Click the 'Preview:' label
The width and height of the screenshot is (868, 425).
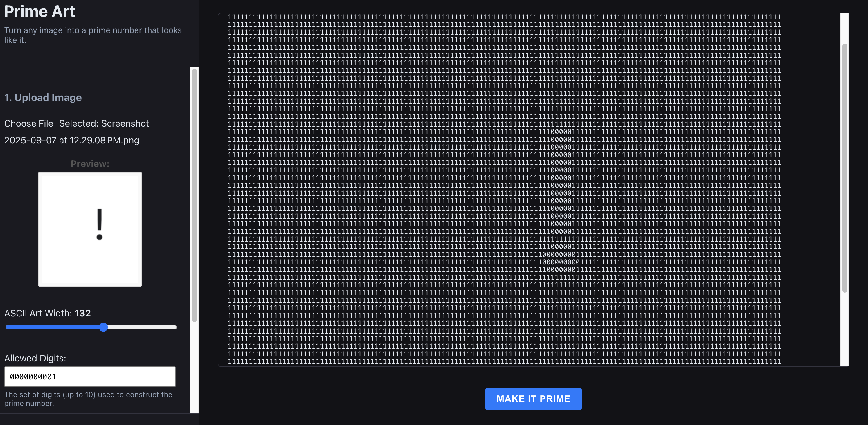(x=90, y=164)
